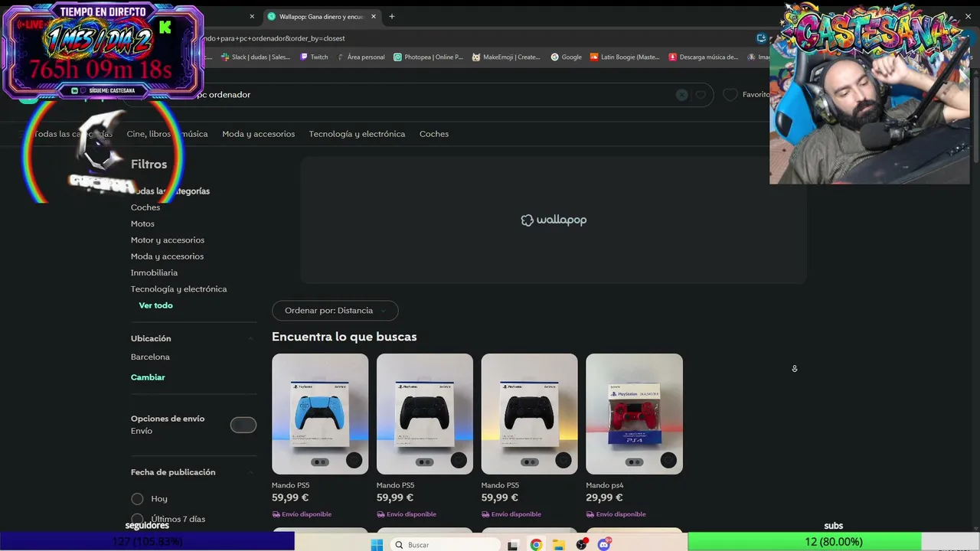Open Moda y accesorios in top category bar
Screen dimensions: 980x551
pyautogui.click(x=258, y=134)
